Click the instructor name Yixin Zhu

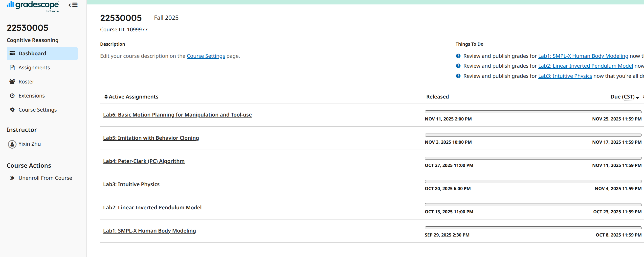tap(29, 144)
